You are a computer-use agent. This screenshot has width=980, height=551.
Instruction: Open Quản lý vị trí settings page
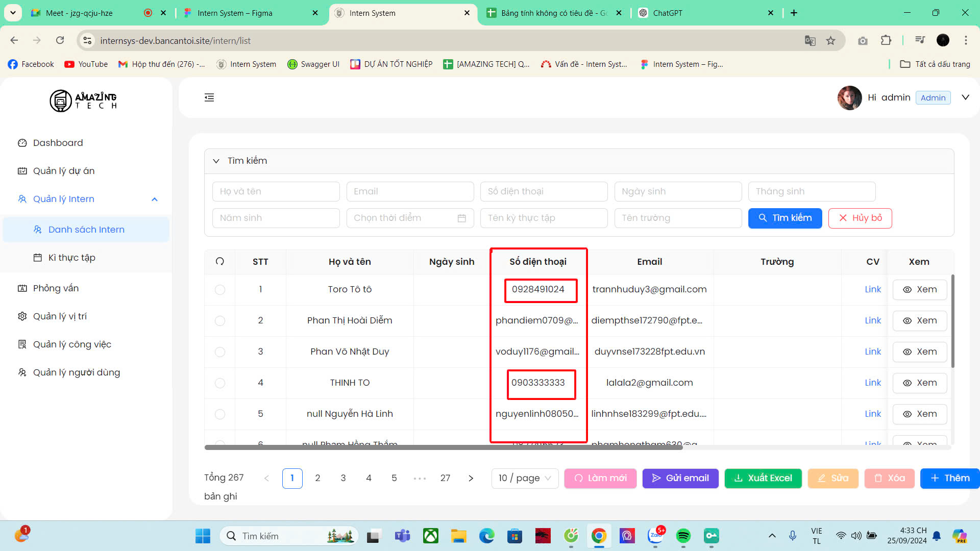[60, 316]
